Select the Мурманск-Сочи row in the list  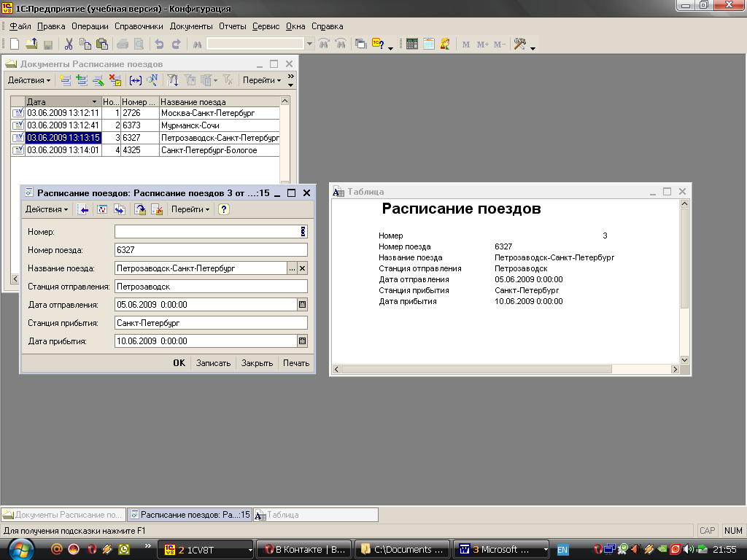[190, 125]
